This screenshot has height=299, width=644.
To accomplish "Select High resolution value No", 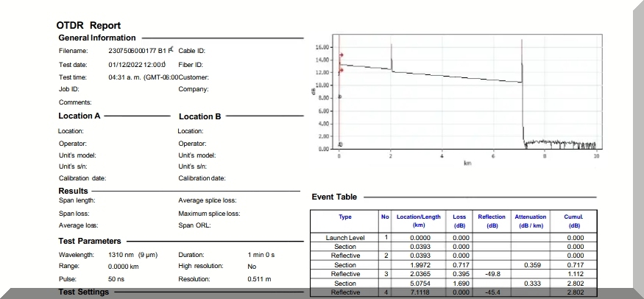I will [252, 266].
